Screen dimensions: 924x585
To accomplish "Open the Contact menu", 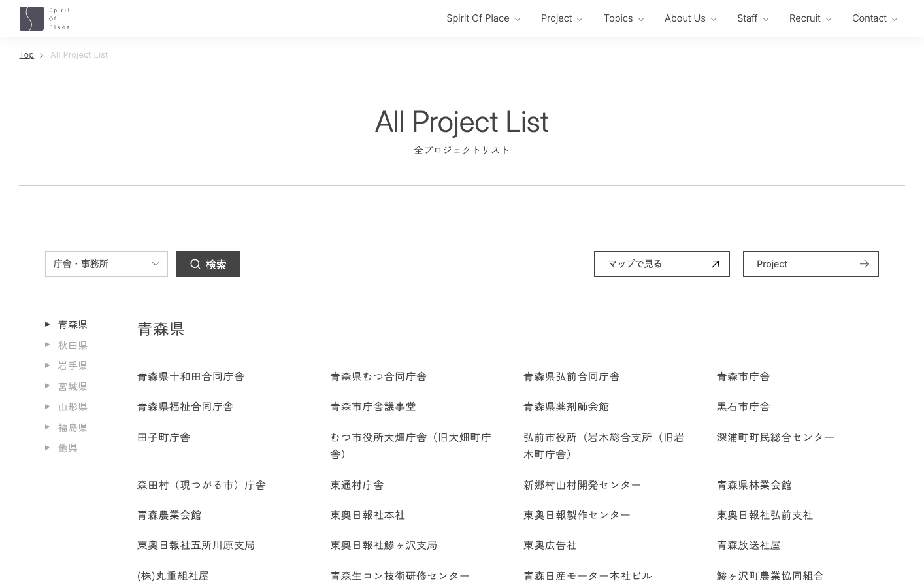I will 874,18.
